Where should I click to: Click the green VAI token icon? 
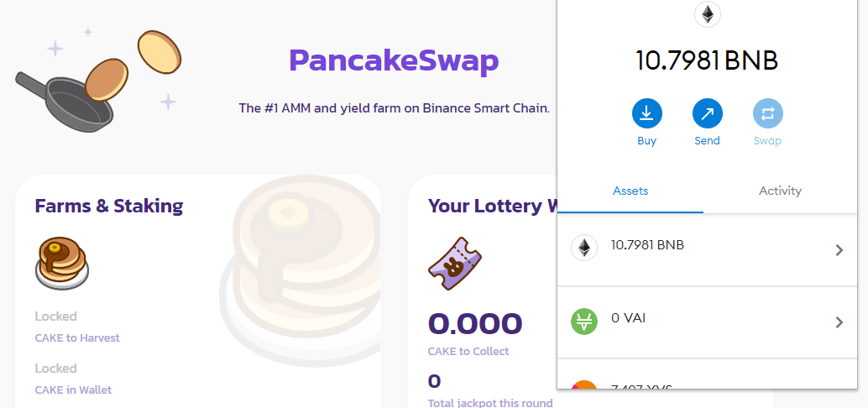coord(584,321)
